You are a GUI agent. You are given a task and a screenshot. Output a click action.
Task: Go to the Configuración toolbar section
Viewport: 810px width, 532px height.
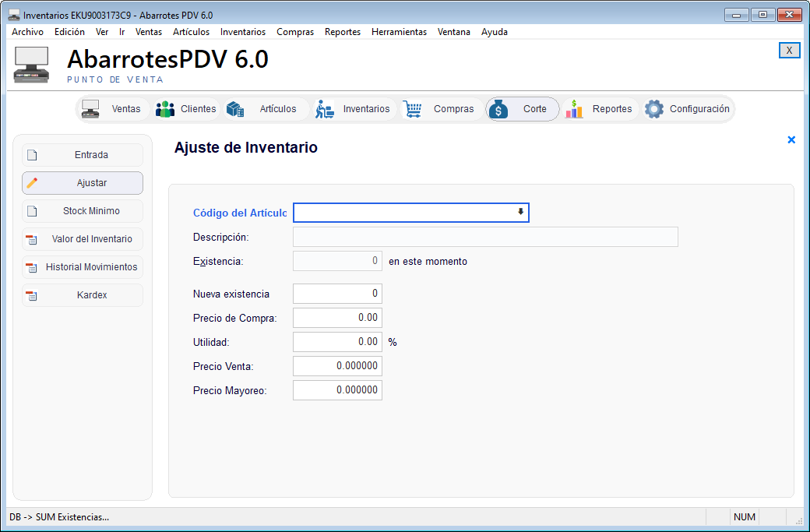(x=688, y=109)
